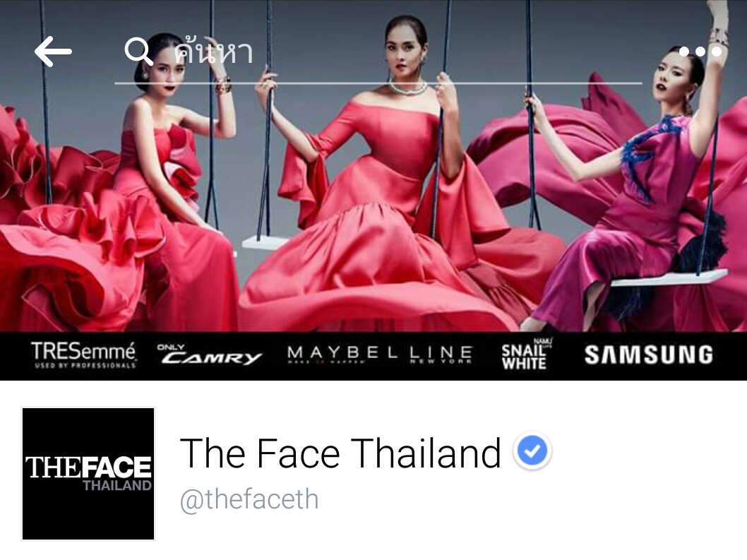Screen dimensions: 747x560
Task: Click the THAILAND text in profile logo
Action: click(x=117, y=486)
